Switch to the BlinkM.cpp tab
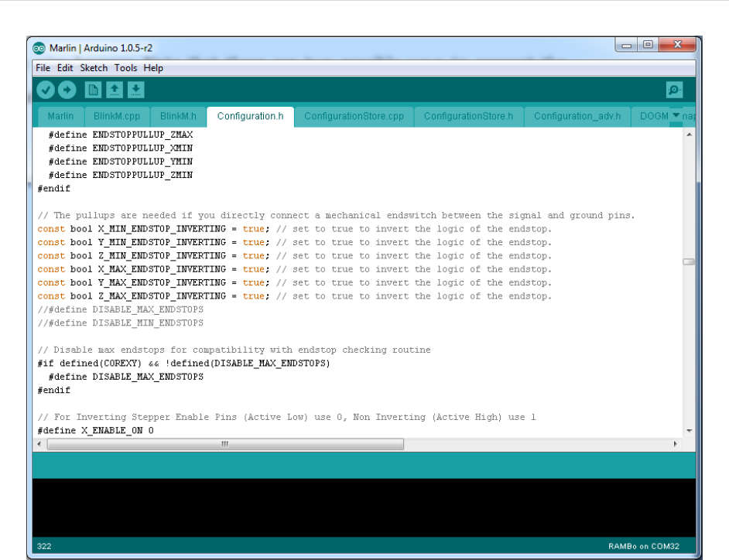729x560 pixels. pos(117,116)
